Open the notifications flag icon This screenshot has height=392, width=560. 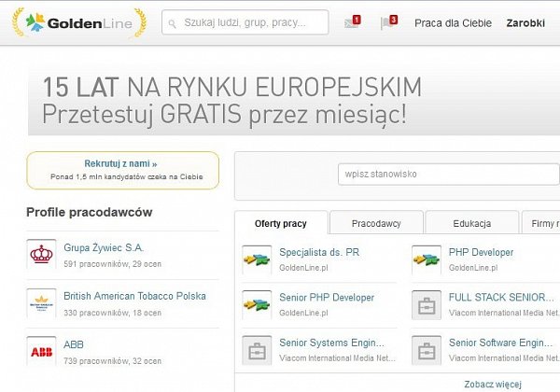pos(389,22)
